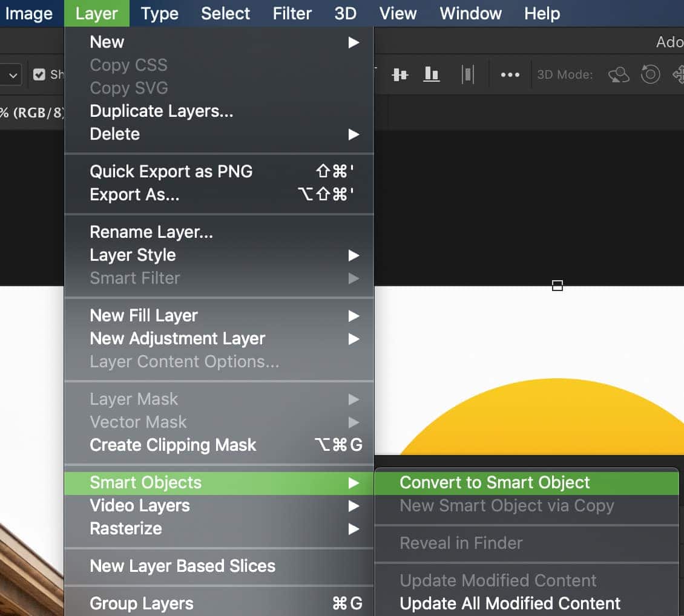Viewport: 684px width, 616px height.
Task: Select the 3D orbit camera icon
Action: (619, 74)
